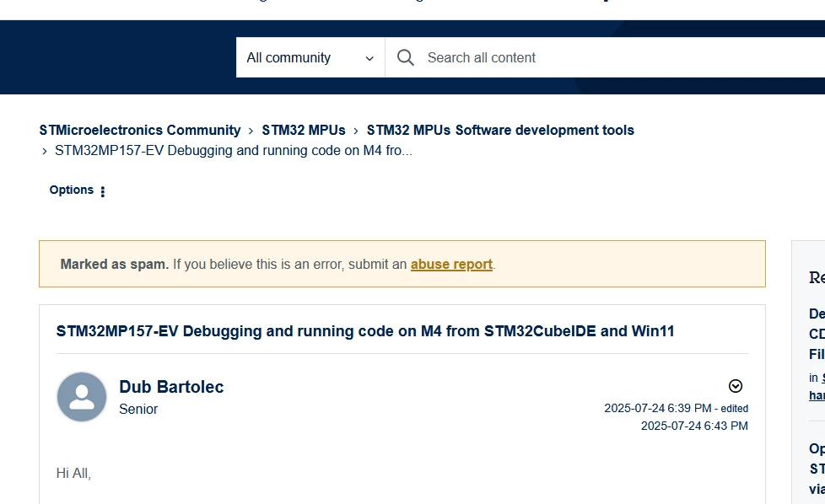The image size is (825, 504).
Task: Open the All community dropdown
Action: [310, 57]
